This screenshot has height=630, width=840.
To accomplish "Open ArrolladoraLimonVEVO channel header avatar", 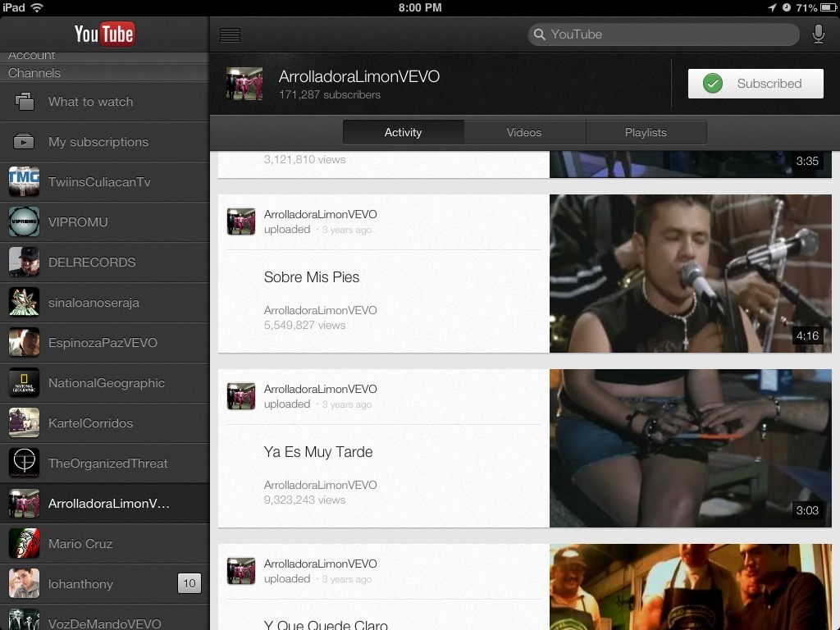I will coord(244,84).
